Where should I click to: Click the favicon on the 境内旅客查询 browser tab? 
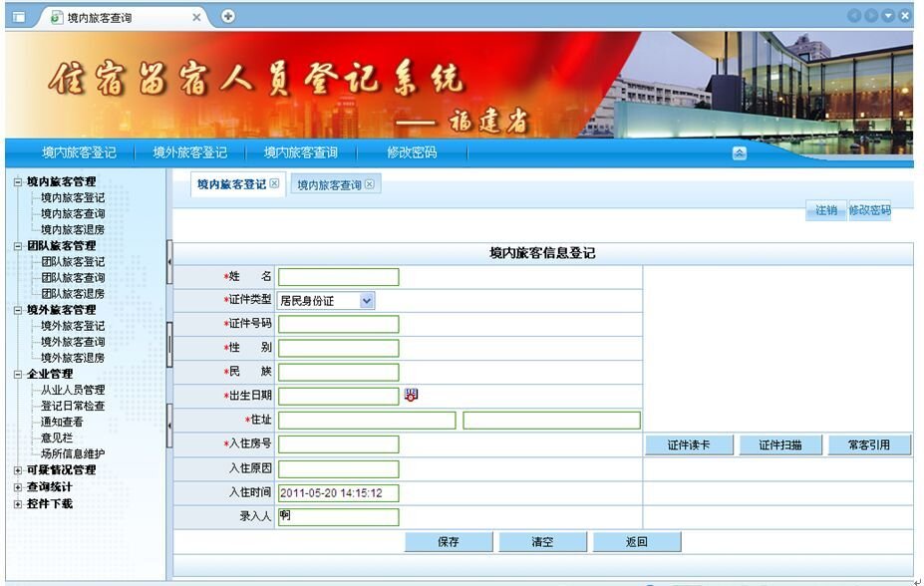tap(57, 17)
